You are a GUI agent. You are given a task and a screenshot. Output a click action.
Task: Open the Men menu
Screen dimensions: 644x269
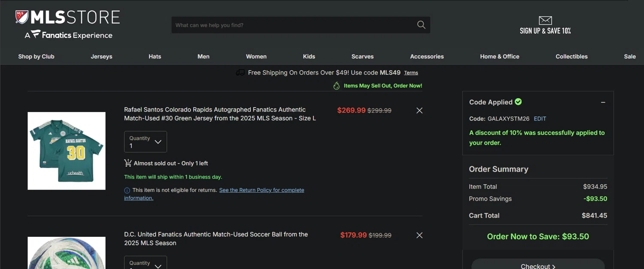204,56
